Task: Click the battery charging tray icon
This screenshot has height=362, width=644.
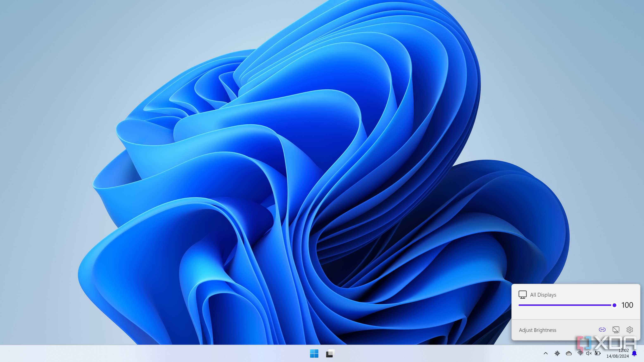Action: click(598, 353)
